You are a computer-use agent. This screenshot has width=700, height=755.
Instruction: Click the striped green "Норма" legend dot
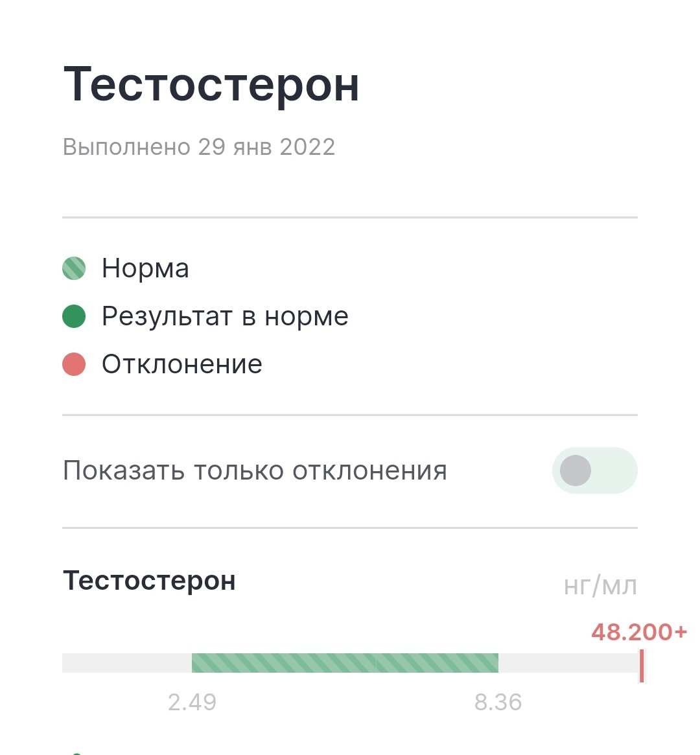click(x=74, y=268)
